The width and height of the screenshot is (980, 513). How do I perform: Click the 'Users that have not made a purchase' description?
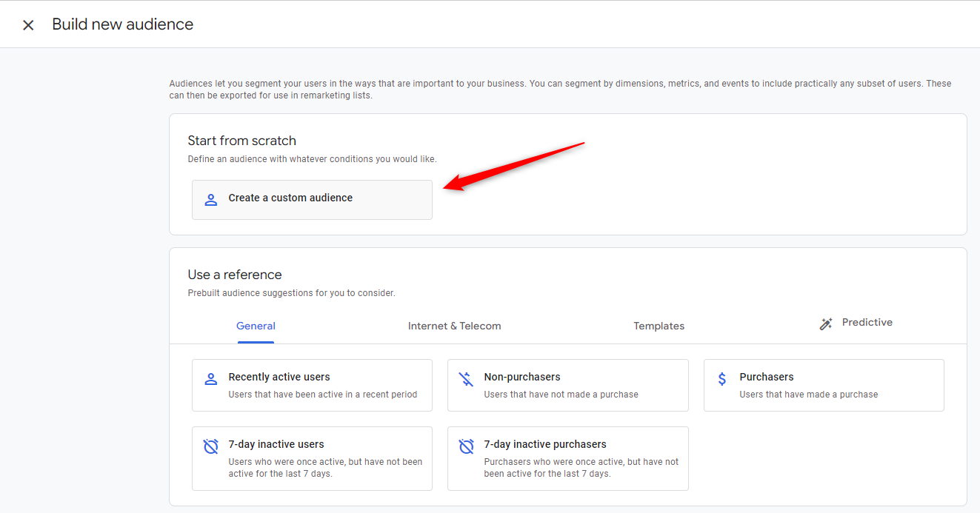tap(561, 395)
